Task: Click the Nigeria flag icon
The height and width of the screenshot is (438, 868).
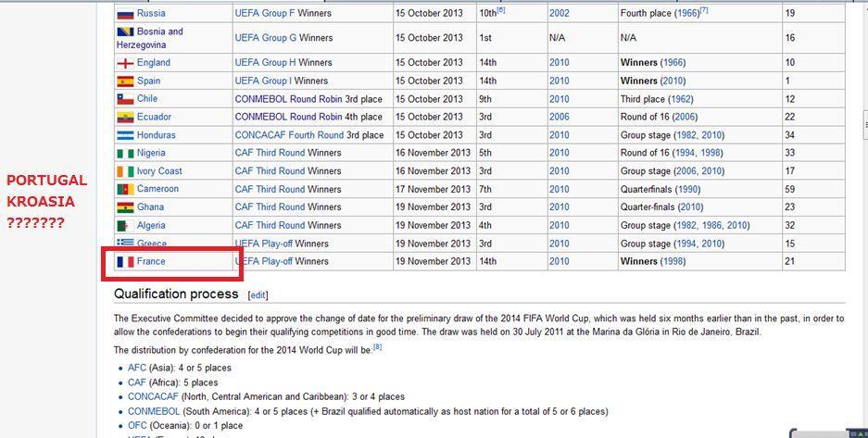Action: pyautogui.click(x=125, y=153)
